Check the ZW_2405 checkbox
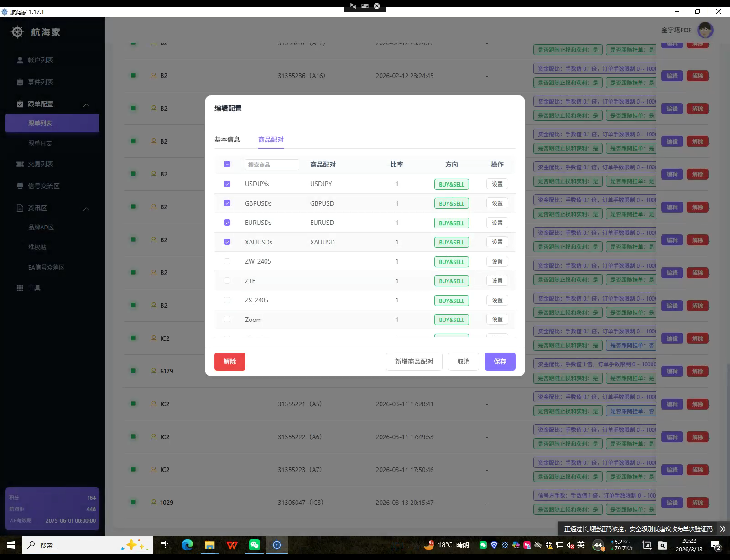Image resolution: width=730 pixels, height=560 pixels. pyautogui.click(x=227, y=261)
